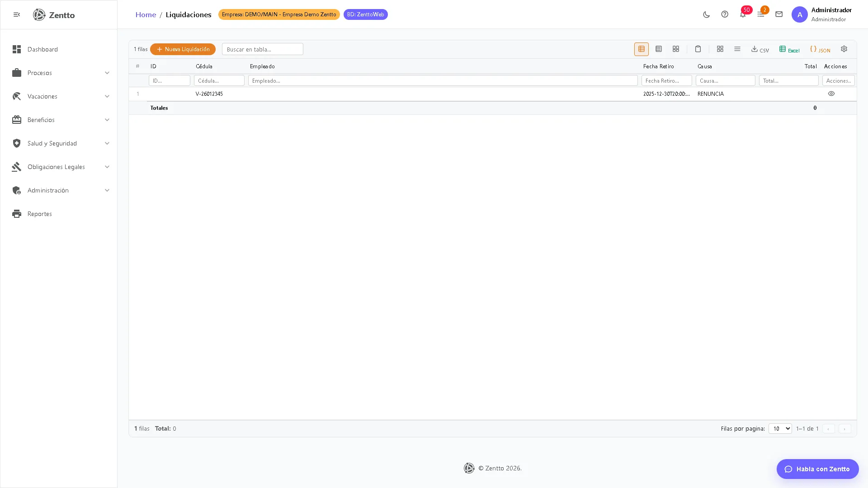The image size is (868, 488).
Task: View row V-26012345 with the eye icon
Action: [831, 94]
